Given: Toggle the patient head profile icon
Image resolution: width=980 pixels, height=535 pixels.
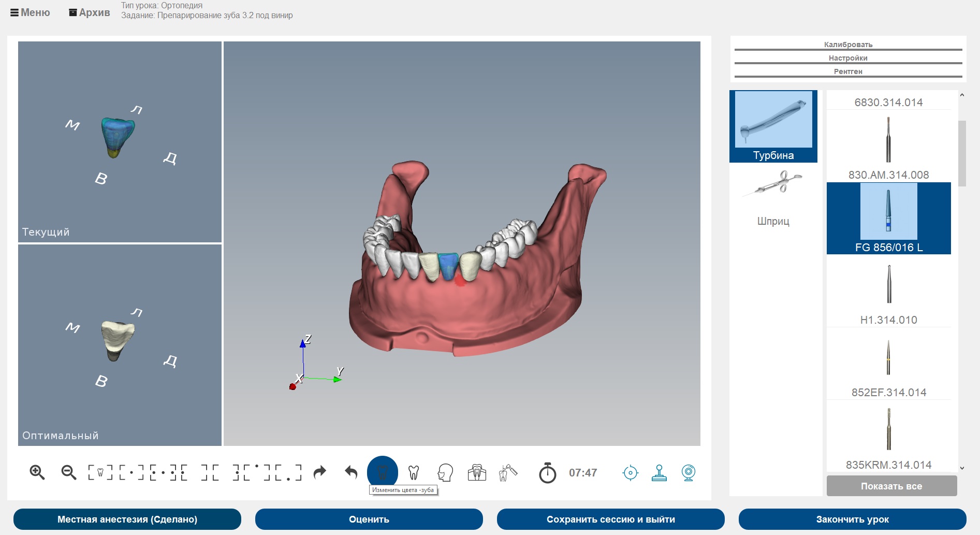Looking at the screenshot, I should (x=445, y=472).
